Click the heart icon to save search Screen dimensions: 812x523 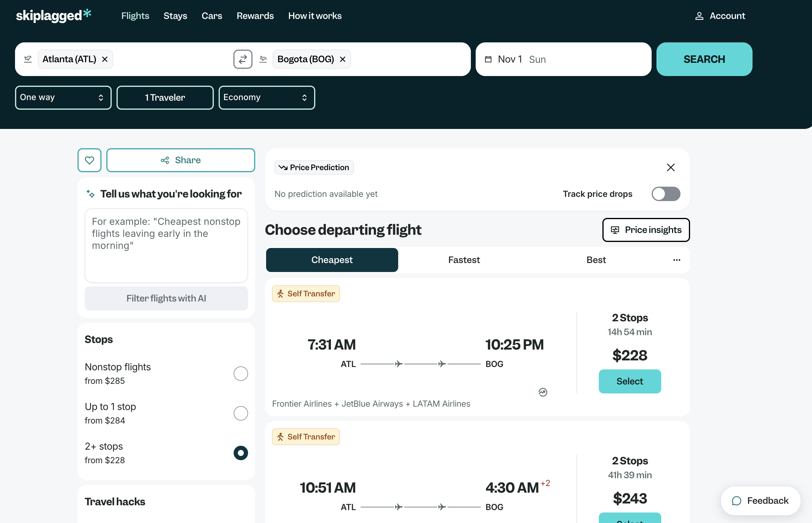tap(89, 160)
